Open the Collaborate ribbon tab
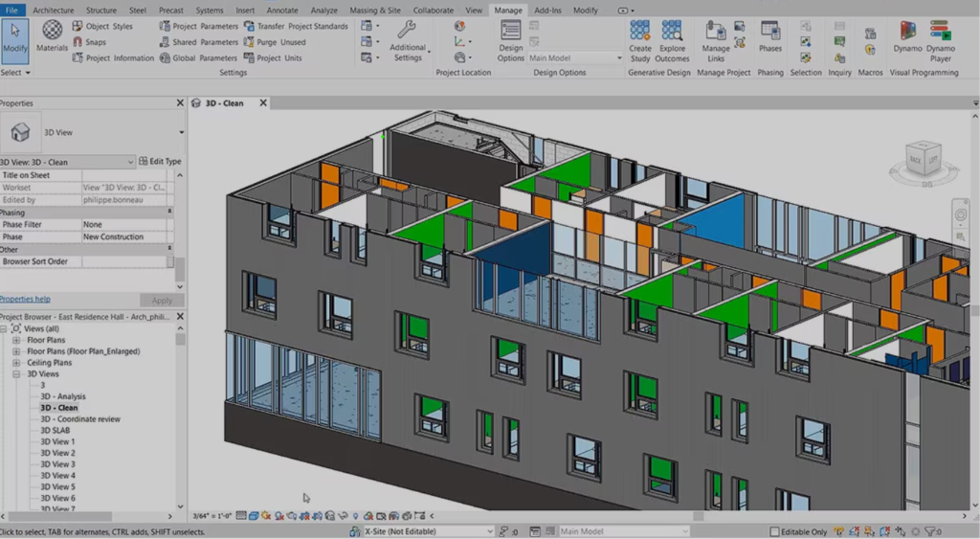The image size is (980, 539). 434,11
